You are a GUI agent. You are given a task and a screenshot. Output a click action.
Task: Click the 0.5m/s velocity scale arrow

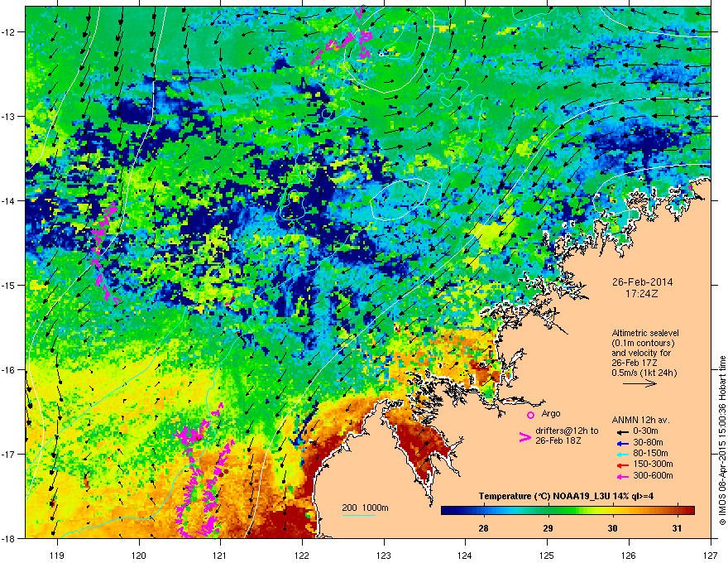(639, 383)
